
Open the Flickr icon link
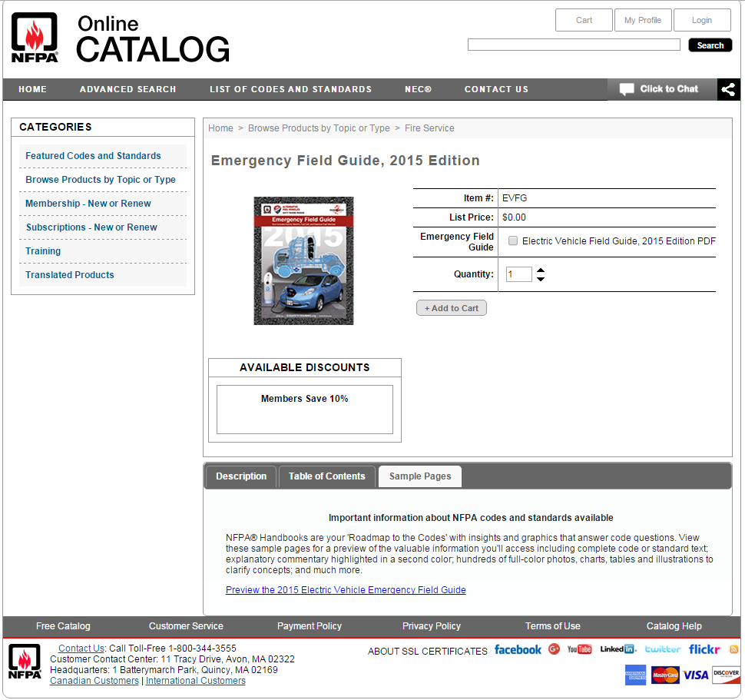(x=704, y=649)
